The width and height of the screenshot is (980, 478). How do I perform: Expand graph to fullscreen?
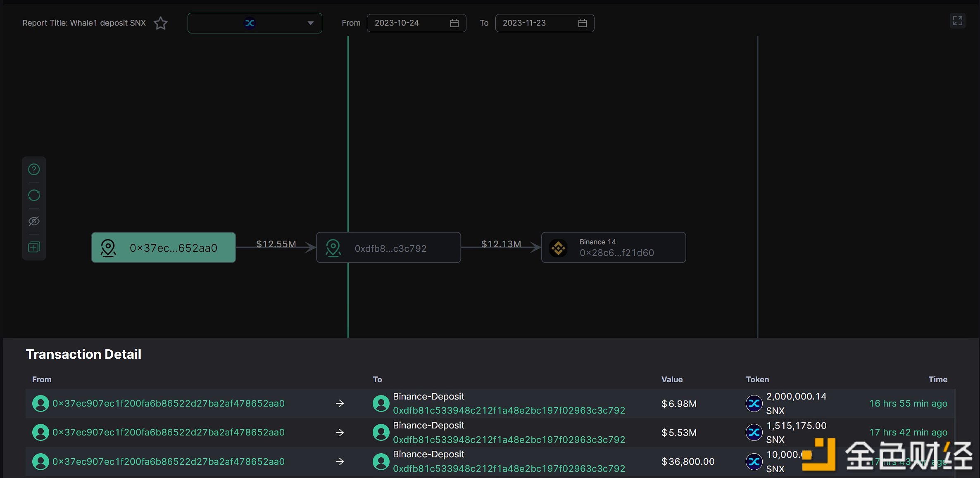[958, 21]
